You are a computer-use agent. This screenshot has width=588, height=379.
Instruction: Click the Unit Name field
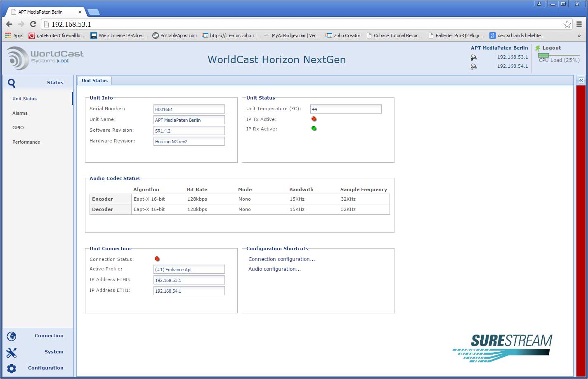pyautogui.click(x=189, y=120)
